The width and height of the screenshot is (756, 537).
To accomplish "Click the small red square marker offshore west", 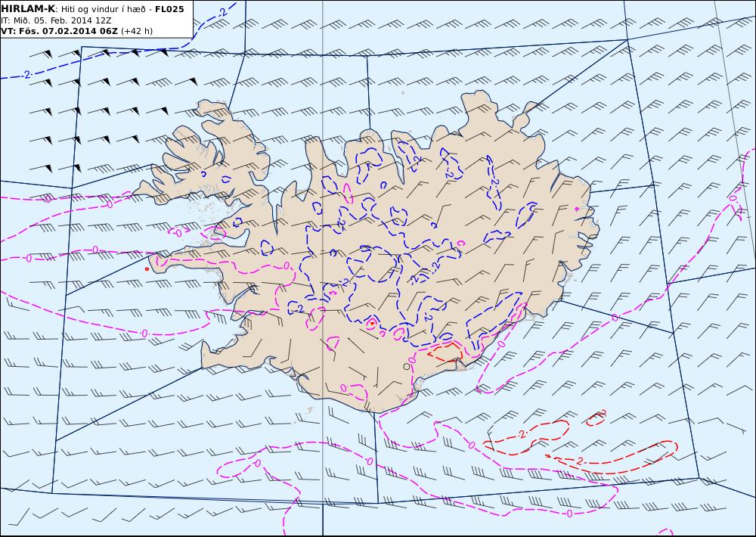I will (147, 268).
